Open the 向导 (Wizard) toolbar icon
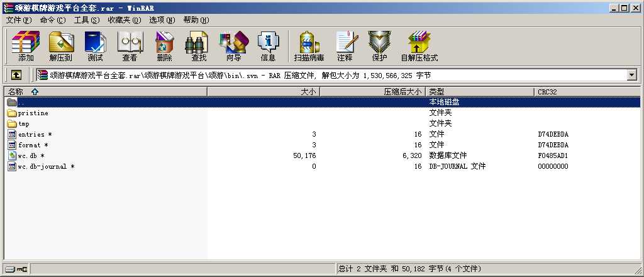 (234, 46)
